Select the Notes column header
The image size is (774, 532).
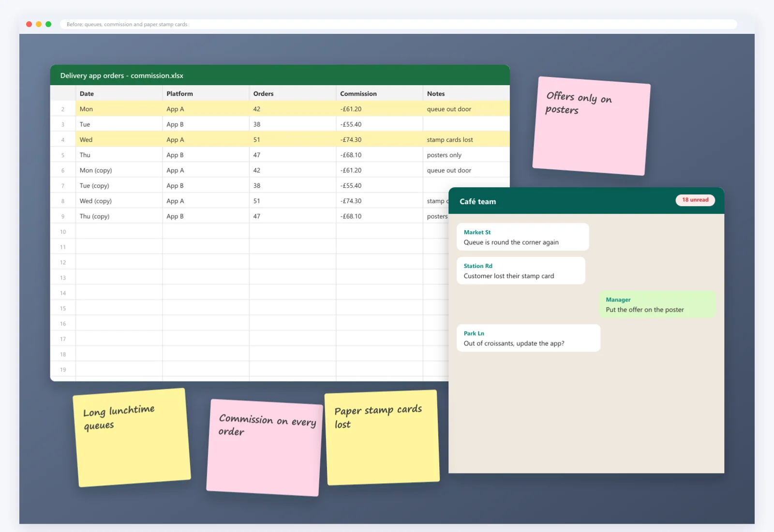click(466, 93)
